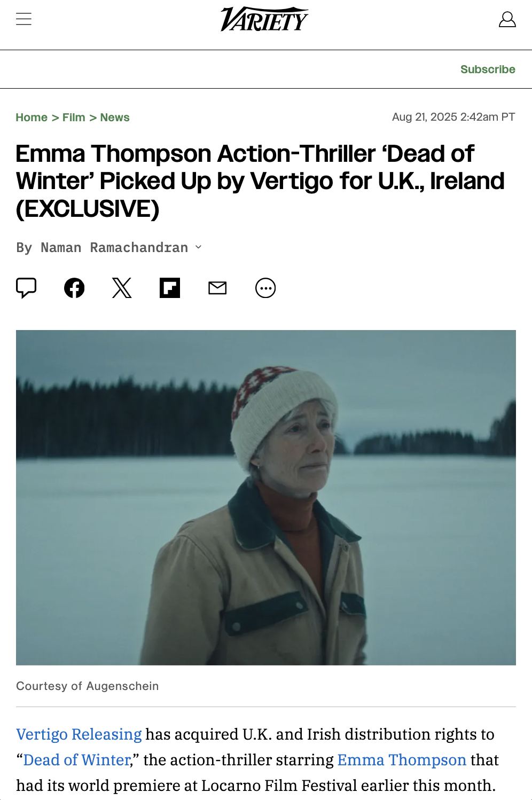Open the Vertigo Releasing link
The width and height of the screenshot is (532, 800).
(79, 734)
